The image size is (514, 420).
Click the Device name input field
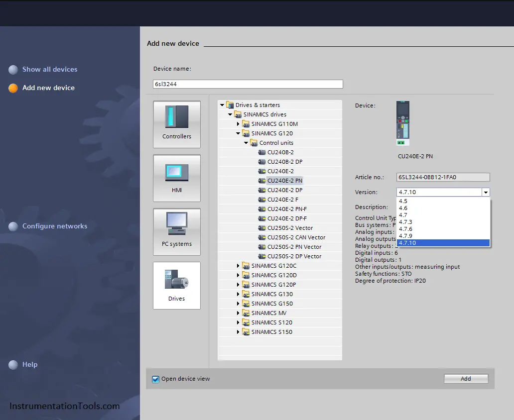[x=248, y=84]
